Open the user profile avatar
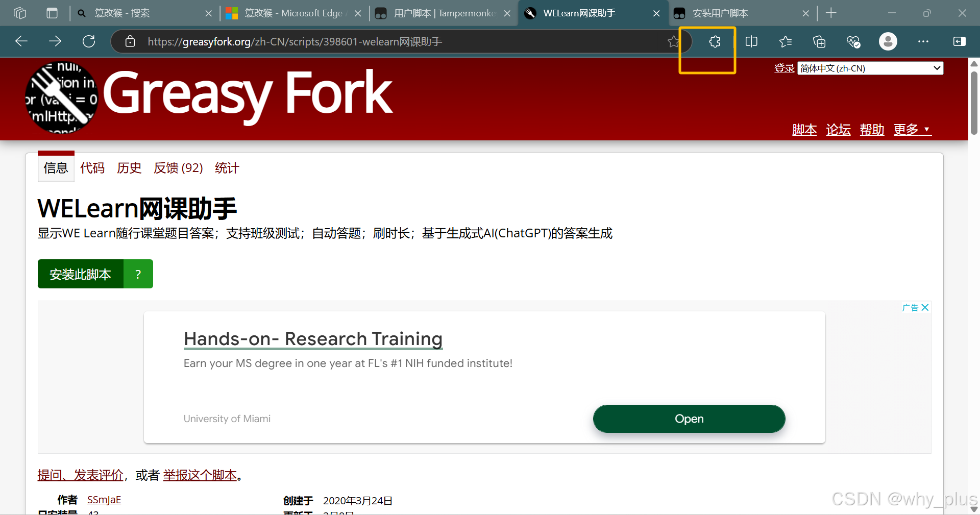 pyautogui.click(x=888, y=41)
